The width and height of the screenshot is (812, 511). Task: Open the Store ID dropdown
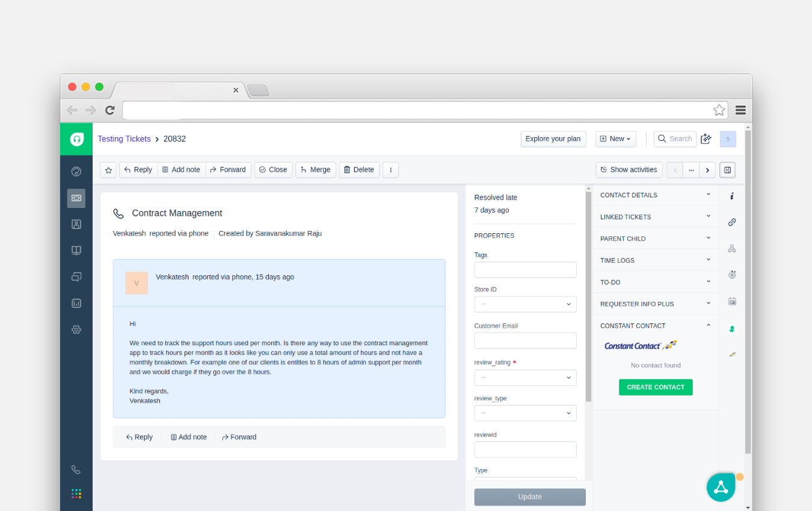coord(525,304)
